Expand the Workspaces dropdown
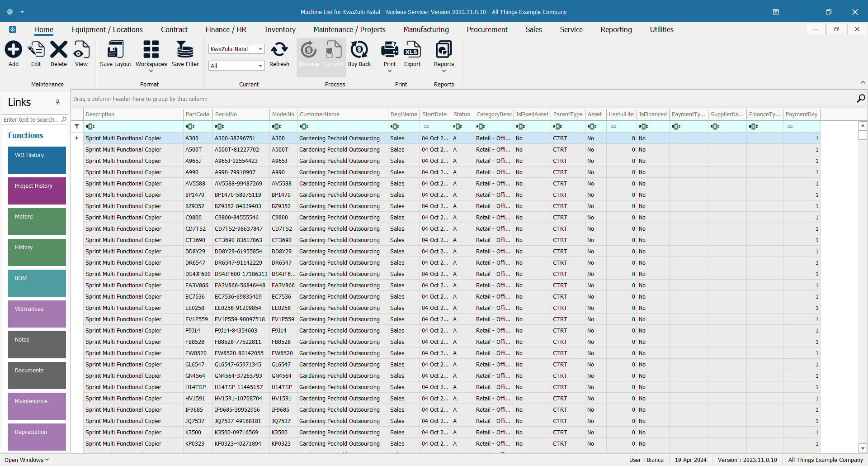 click(x=151, y=71)
